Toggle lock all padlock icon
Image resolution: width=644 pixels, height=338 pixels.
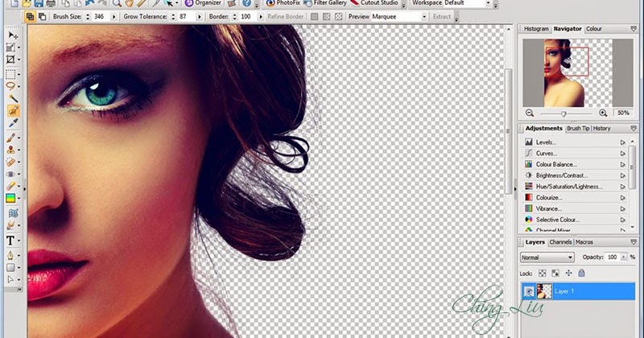(x=581, y=273)
